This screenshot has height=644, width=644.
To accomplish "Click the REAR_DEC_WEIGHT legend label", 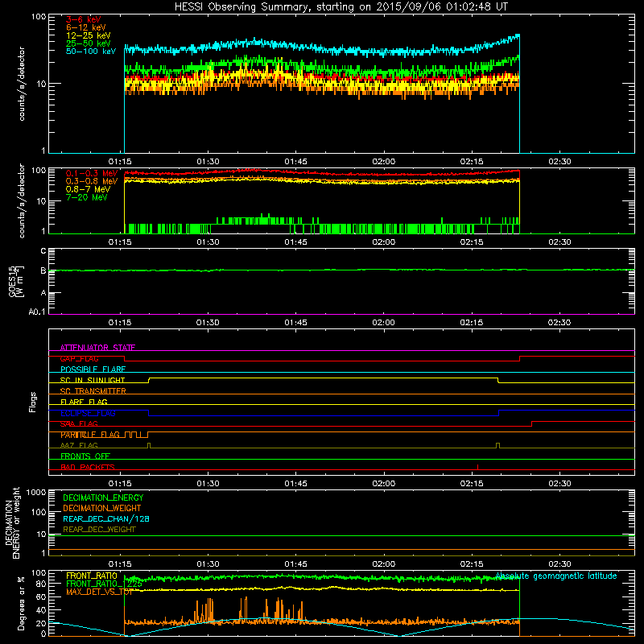I will point(99,530).
